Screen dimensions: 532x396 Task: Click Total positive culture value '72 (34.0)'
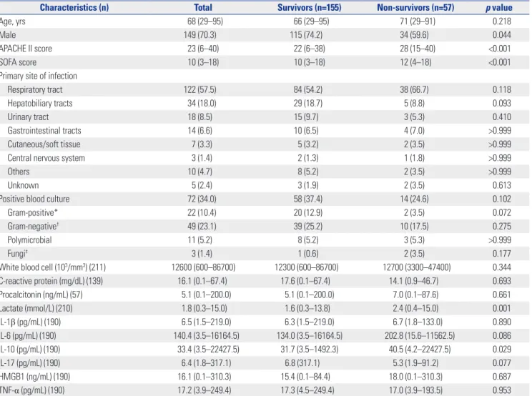(x=202, y=199)
